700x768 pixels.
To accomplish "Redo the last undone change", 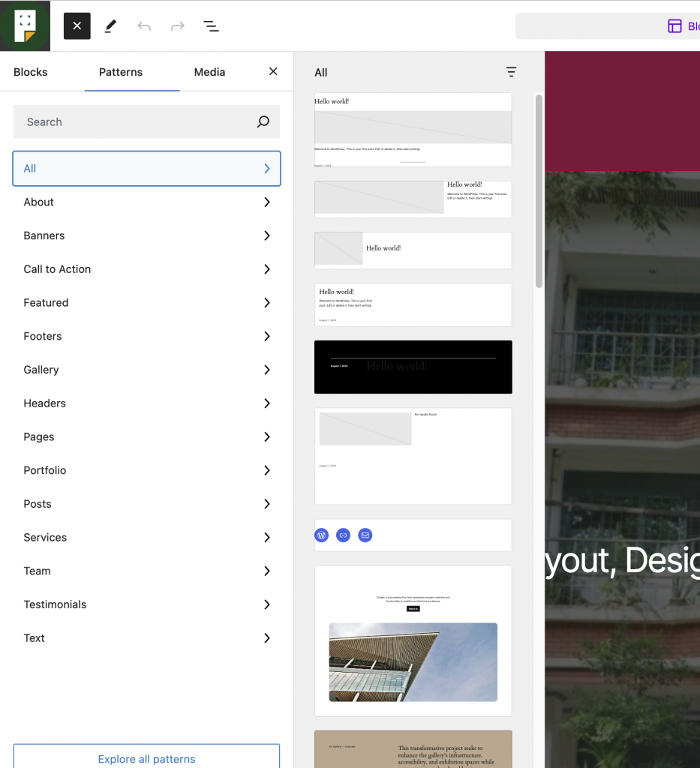I will tap(177, 26).
